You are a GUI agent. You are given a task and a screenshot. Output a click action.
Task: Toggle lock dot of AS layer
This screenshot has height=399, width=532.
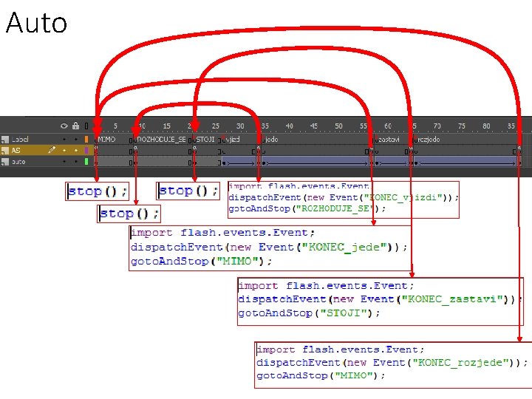[75, 150]
